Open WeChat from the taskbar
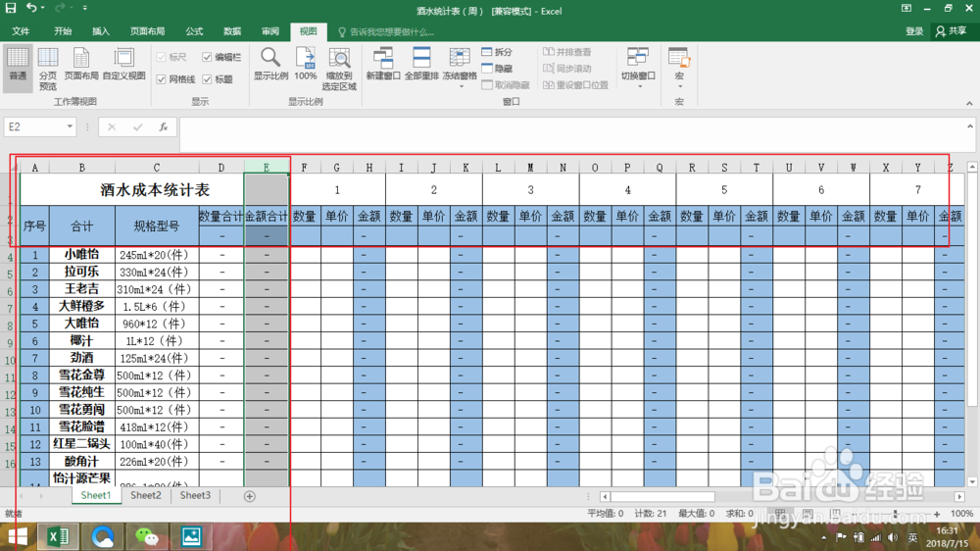980x551 pixels. tap(147, 536)
